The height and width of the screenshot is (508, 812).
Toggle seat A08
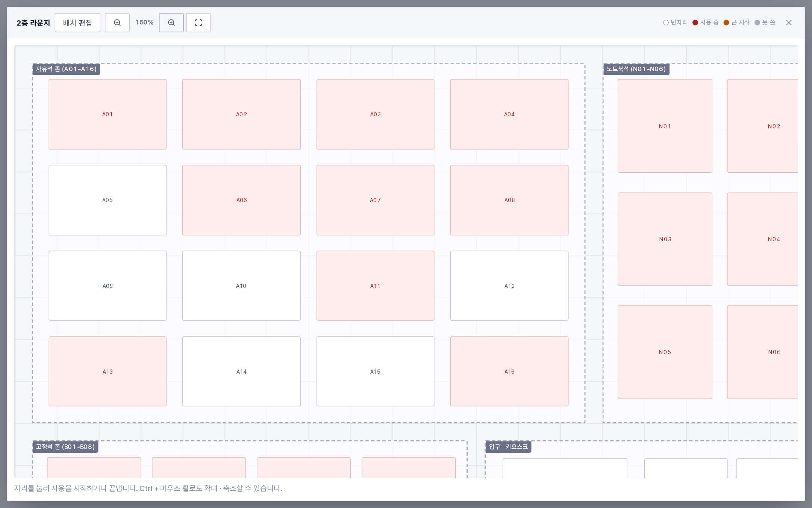(509, 200)
